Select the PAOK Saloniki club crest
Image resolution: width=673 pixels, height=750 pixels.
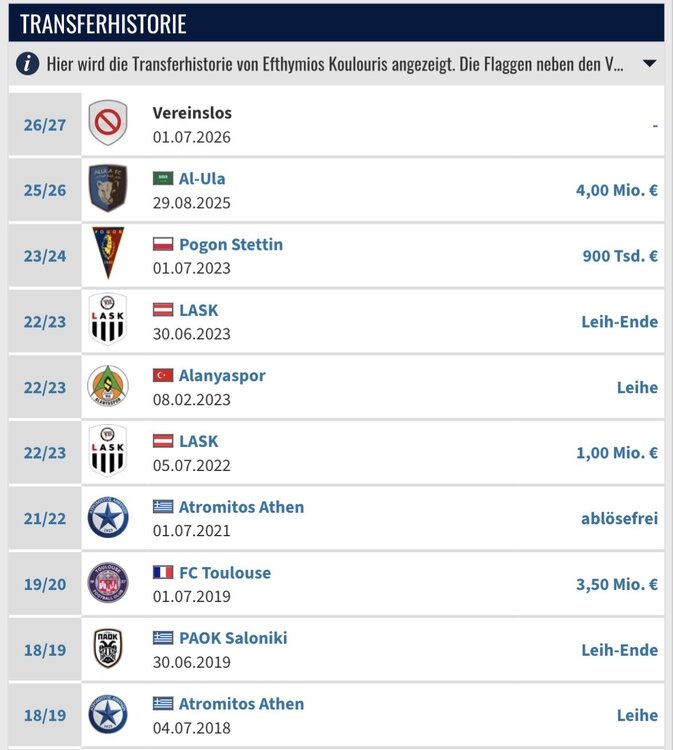108,648
